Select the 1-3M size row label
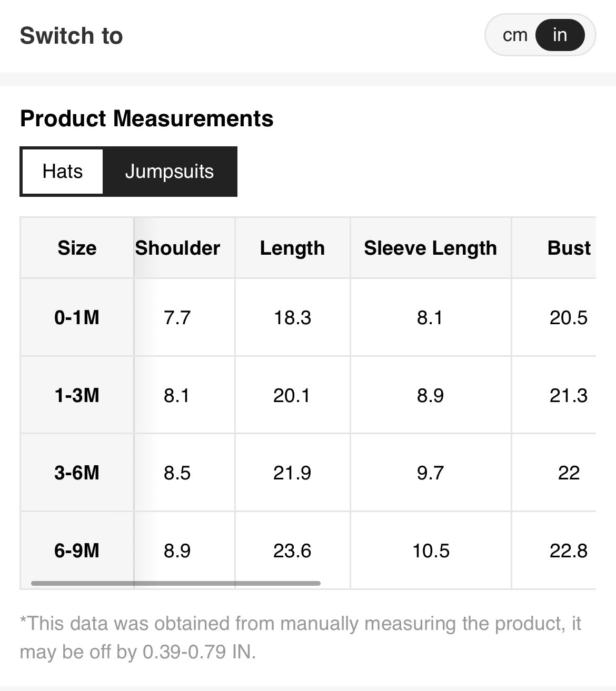The width and height of the screenshot is (616, 691). point(77,395)
